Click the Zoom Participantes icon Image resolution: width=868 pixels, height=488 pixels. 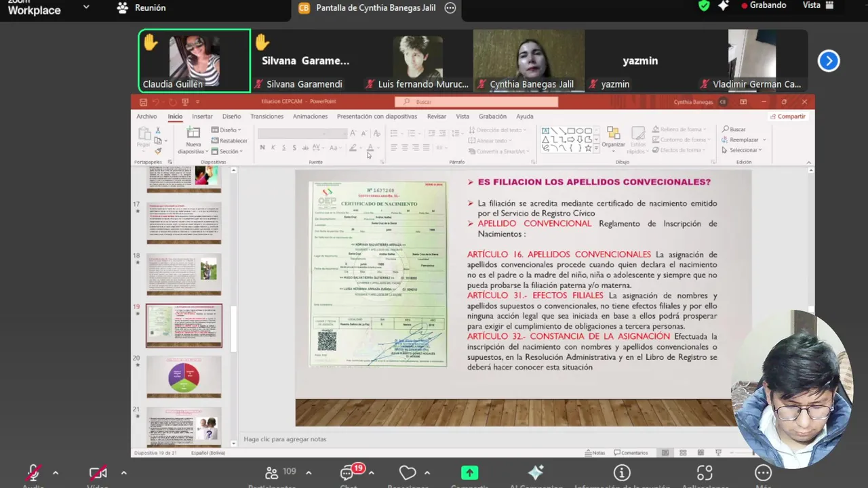271,472
